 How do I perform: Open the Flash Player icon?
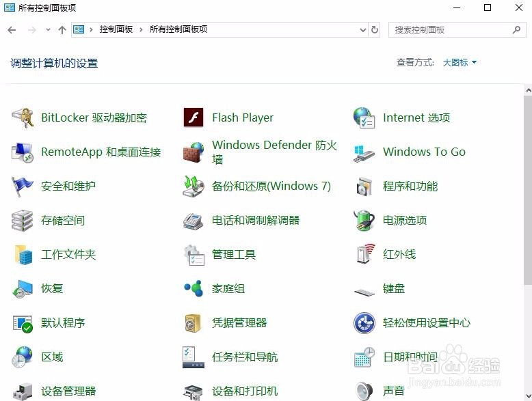click(x=194, y=117)
